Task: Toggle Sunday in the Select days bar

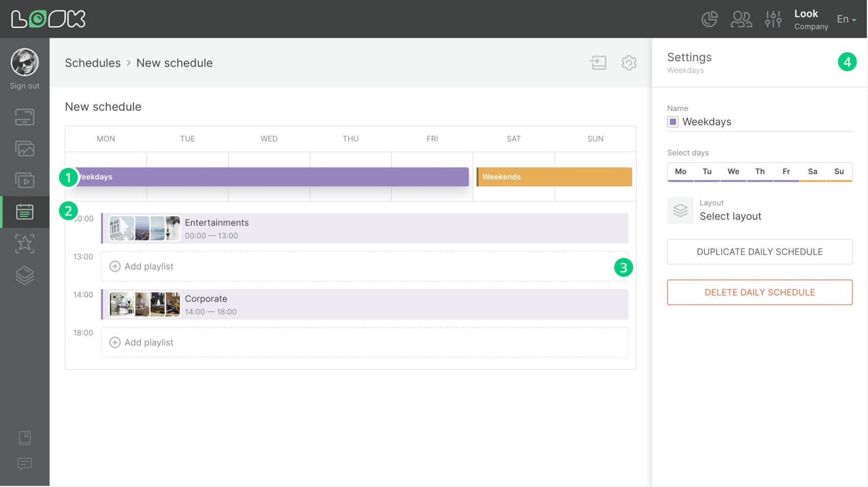Action: point(839,172)
